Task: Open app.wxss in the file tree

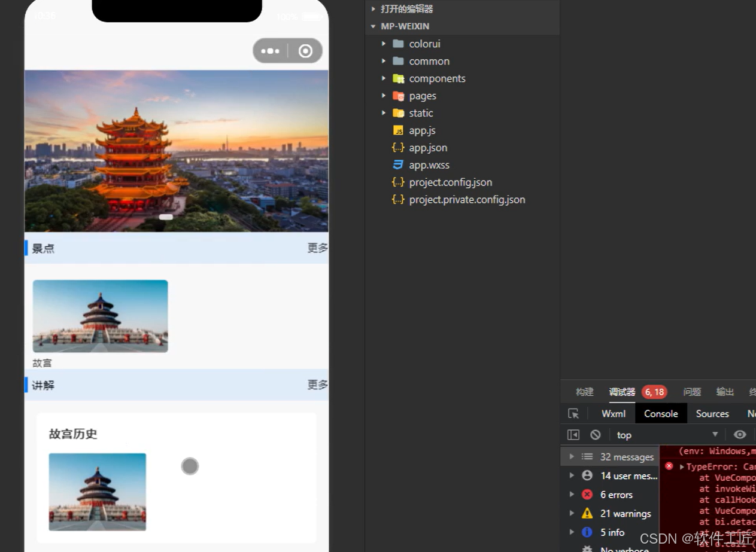Action: 429,165
